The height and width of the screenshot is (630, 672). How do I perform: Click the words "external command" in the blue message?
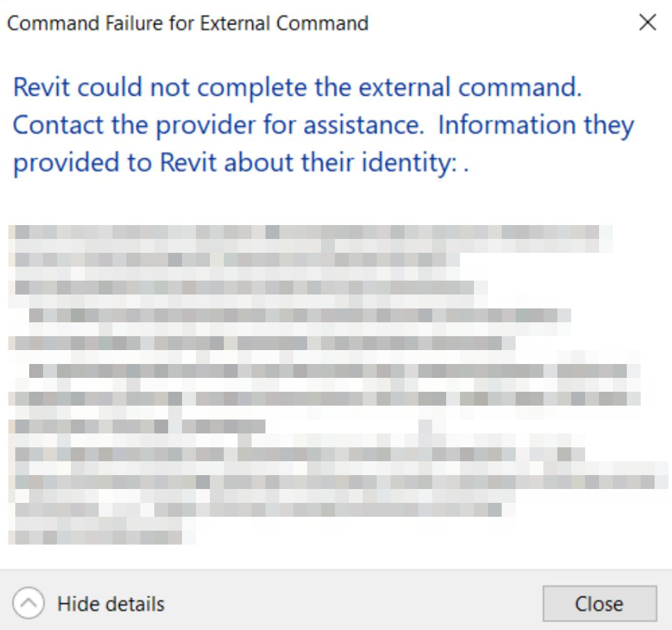point(483,88)
